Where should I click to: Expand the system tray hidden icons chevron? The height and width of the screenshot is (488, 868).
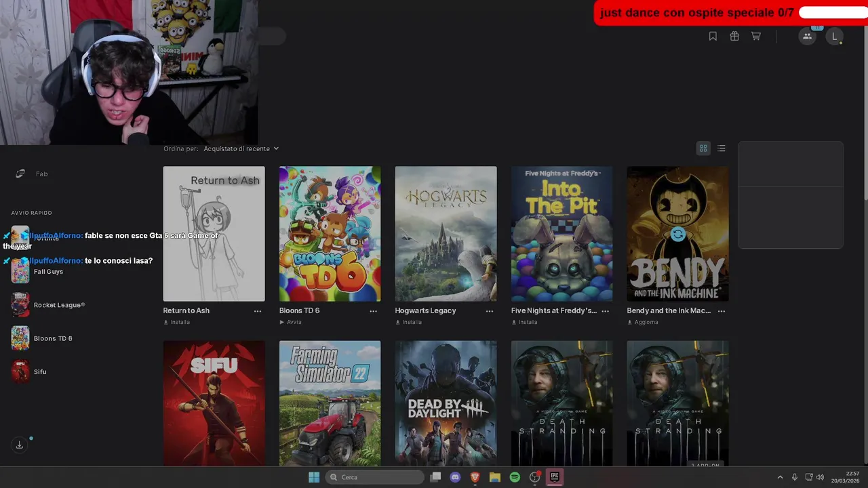tap(780, 477)
